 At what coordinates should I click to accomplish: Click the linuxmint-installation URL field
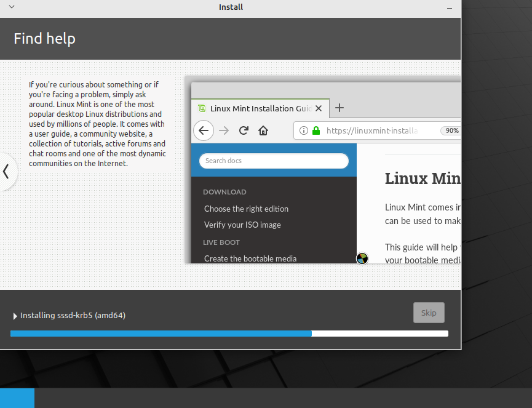pos(377,130)
